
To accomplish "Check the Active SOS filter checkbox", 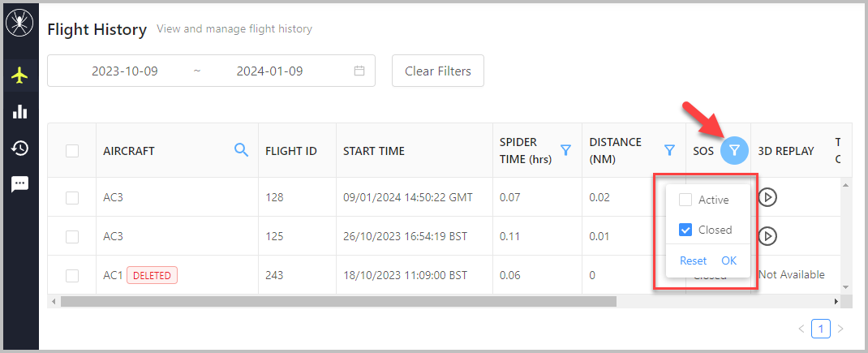I will click(x=685, y=200).
